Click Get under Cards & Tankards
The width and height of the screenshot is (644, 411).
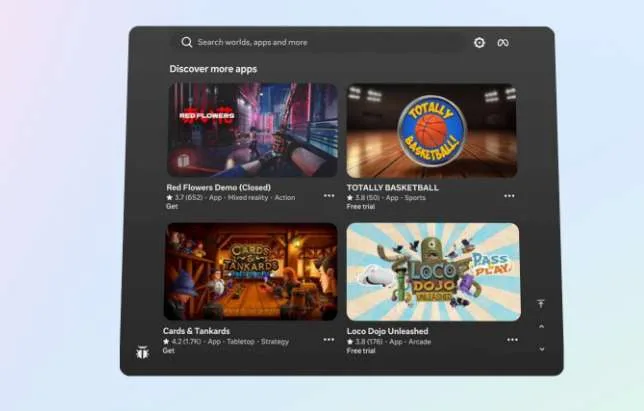coord(168,351)
